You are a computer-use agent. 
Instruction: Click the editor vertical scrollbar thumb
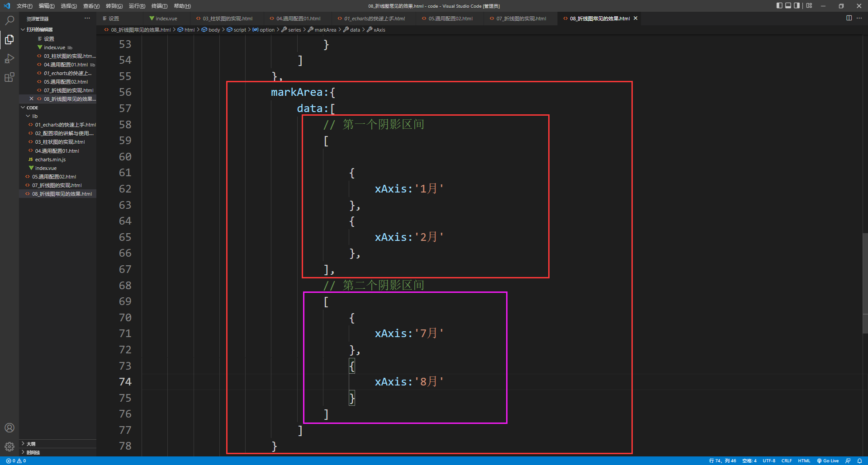(865, 283)
